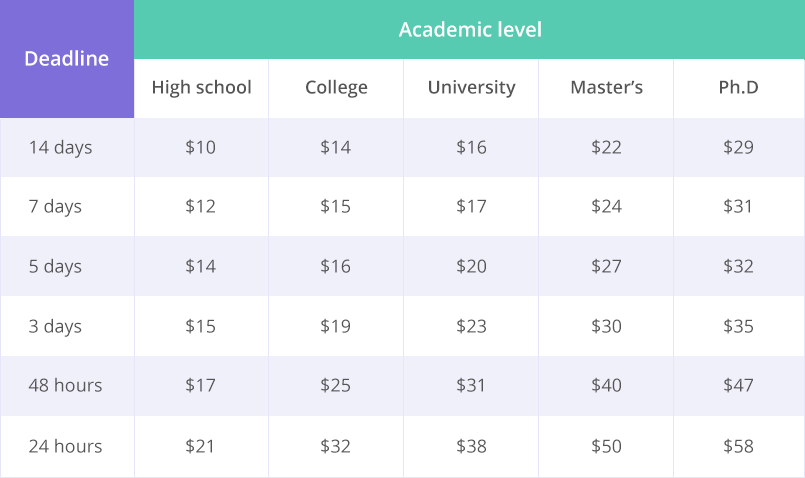Image resolution: width=805 pixels, height=478 pixels.
Task: Click the Academic level header
Action: pos(470,29)
